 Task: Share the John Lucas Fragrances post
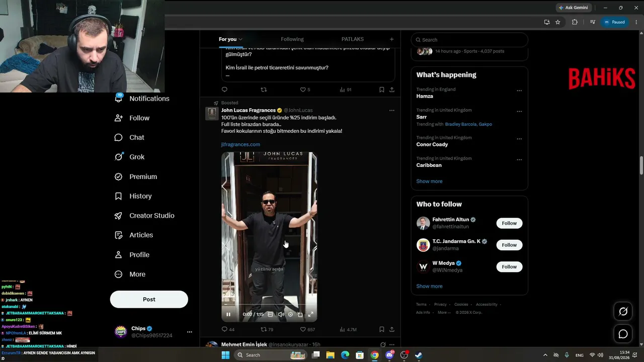pos(392,329)
